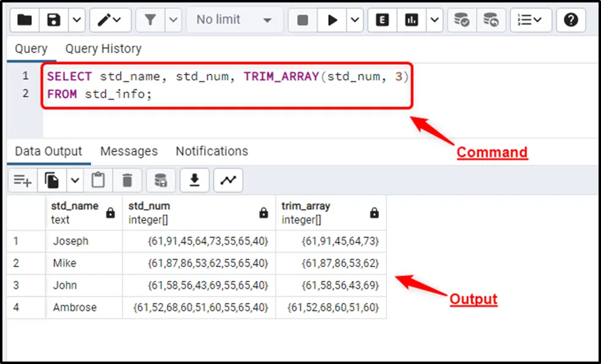Open the Macros list dropdown
This screenshot has width=601, height=364.
(530, 20)
